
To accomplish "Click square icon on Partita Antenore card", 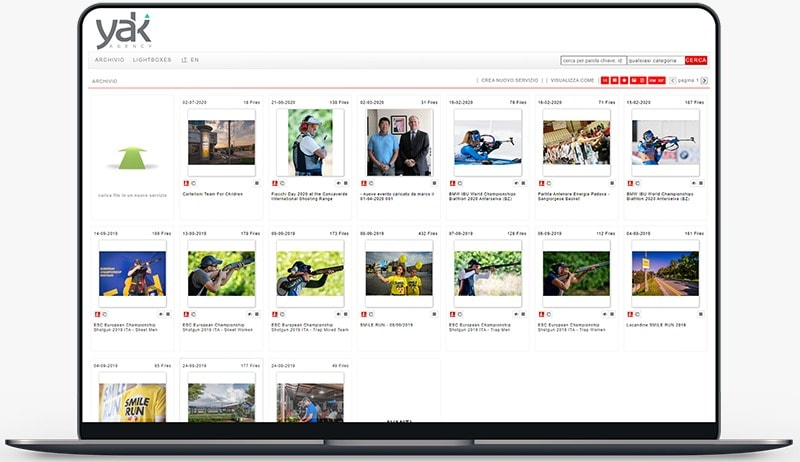I will pos(612,183).
